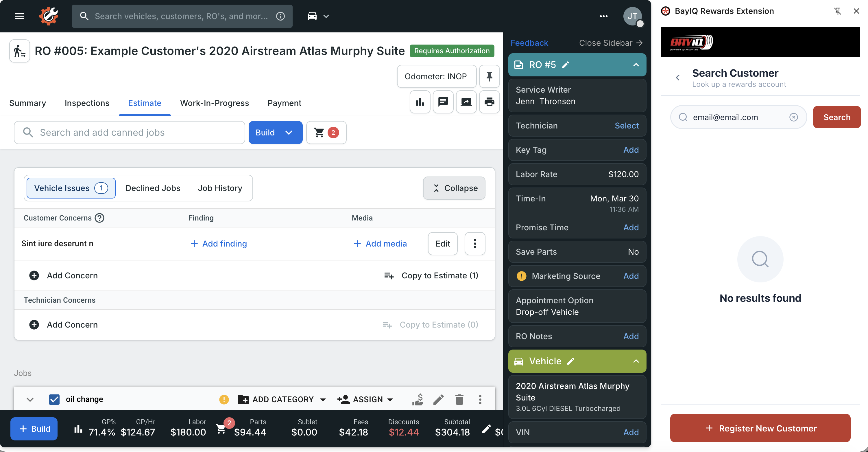Collapse the Vehicle Issues panel

(x=454, y=188)
